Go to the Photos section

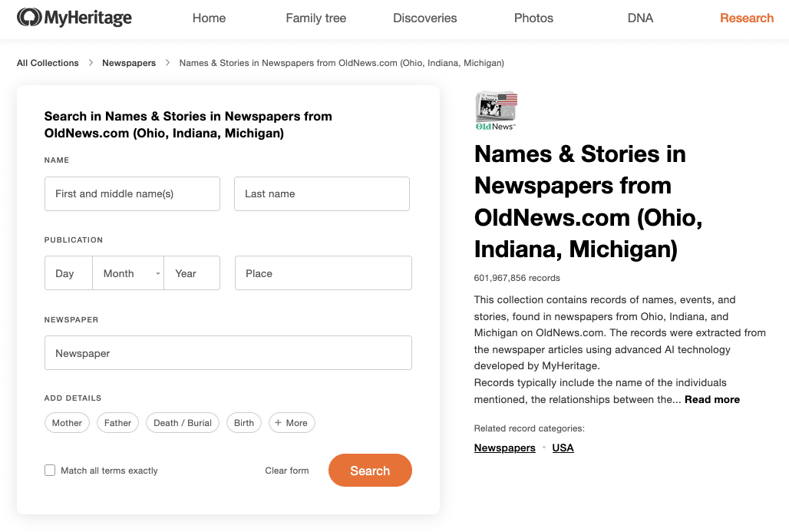pos(533,18)
